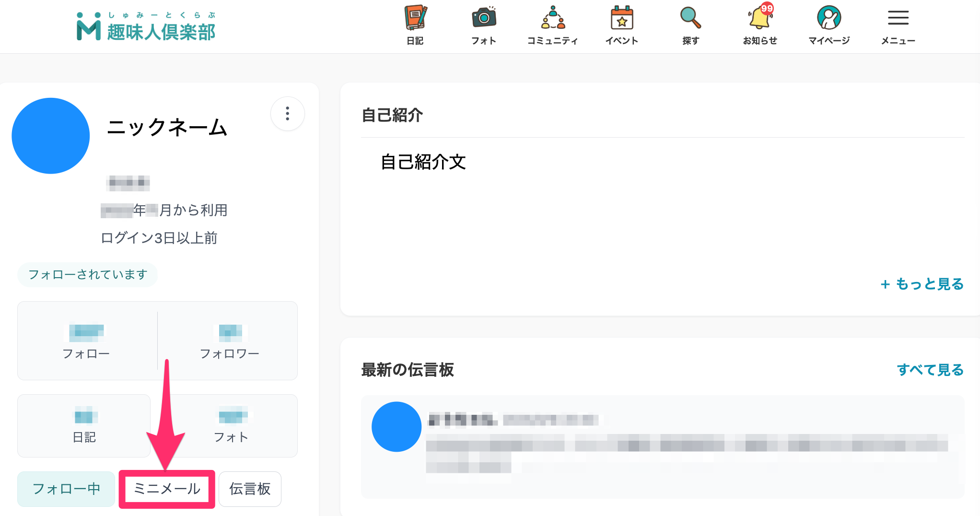
Task: Open the 日記 diary icon in header
Action: [x=415, y=26]
